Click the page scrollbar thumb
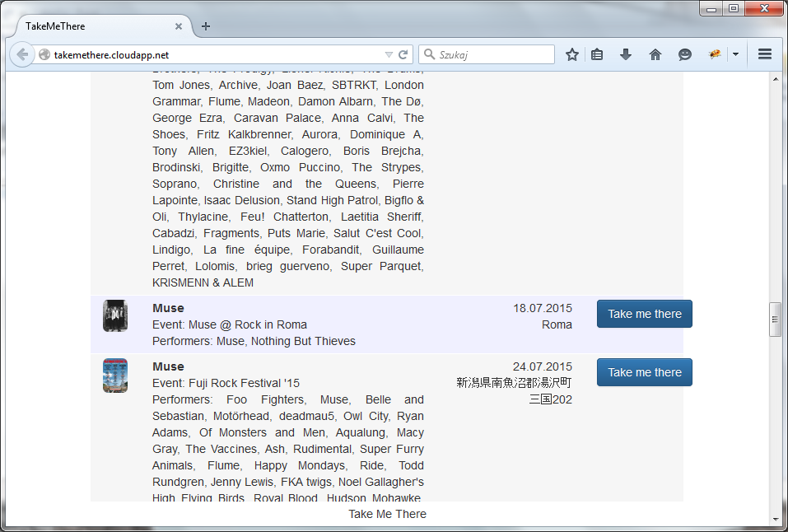Image resolution: width=788 pixels, height=532 pixels. [x=775, y=320]
